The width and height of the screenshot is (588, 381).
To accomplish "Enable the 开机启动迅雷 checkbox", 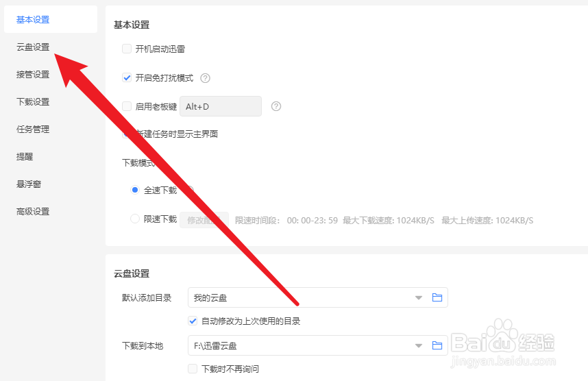I will [x=127, y=49].
